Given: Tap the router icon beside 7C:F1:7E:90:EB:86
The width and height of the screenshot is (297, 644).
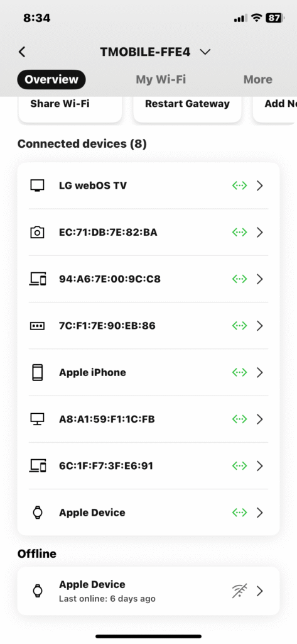Looking at the screenshot, I should point(37,326).
